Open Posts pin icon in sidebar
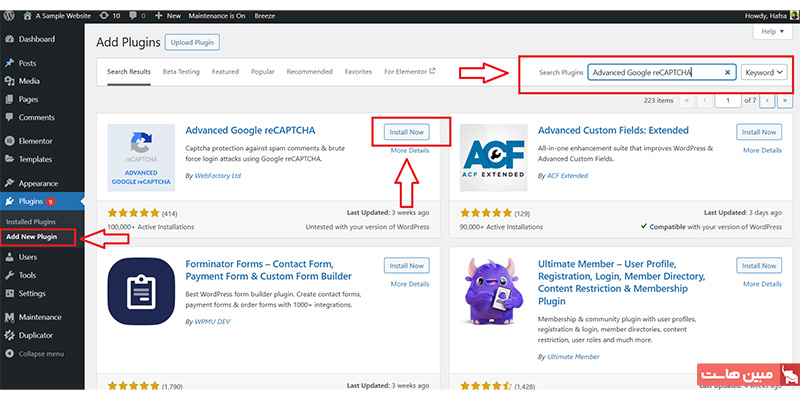Image resolution: width=800 pixels, height=400 pixels. 9,63
